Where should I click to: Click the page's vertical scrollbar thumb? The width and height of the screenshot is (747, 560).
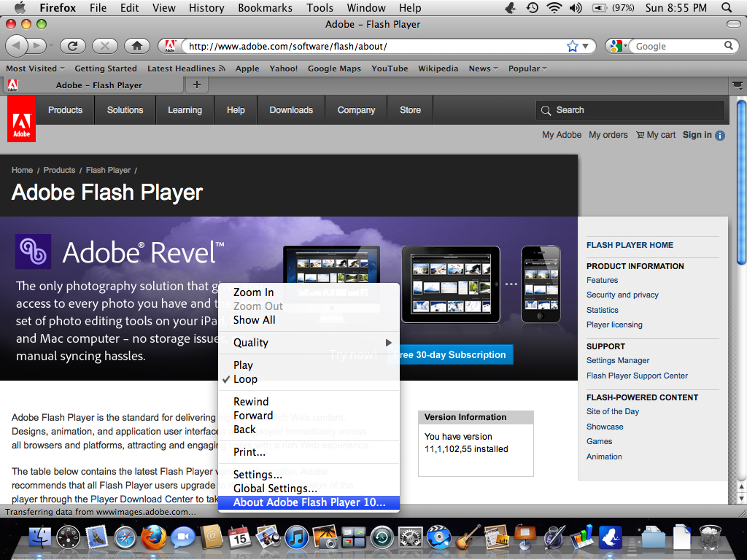click(741, 182)
